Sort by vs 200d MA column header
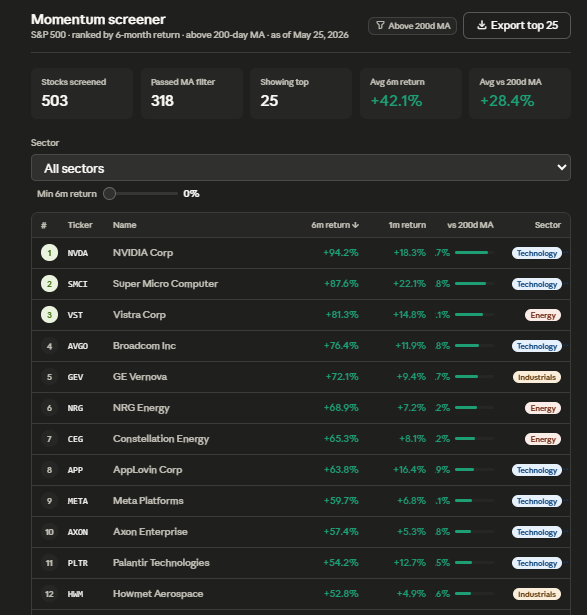Image resolution: width=587 pixels, height=615 pixels. pyautogui.click(x=470, y=225)
